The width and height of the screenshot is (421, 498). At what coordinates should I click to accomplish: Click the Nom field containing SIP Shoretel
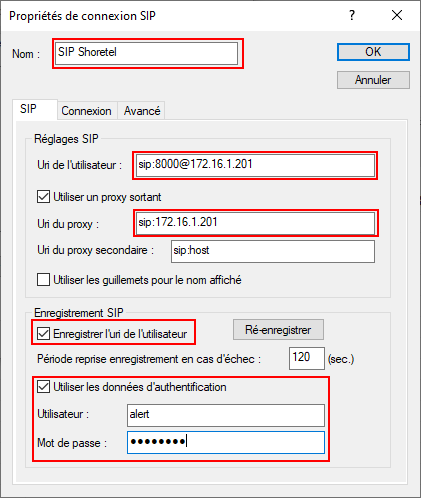[x=146, y=53]
